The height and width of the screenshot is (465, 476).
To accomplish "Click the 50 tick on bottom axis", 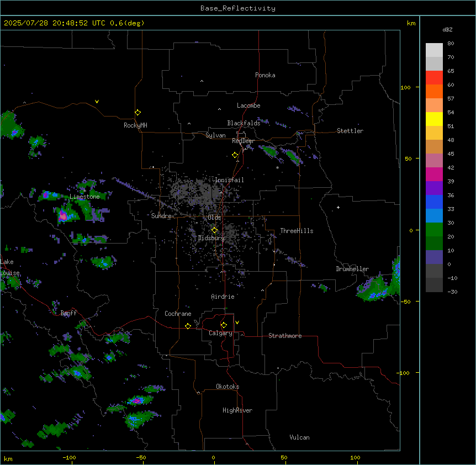I will [284, 458].
